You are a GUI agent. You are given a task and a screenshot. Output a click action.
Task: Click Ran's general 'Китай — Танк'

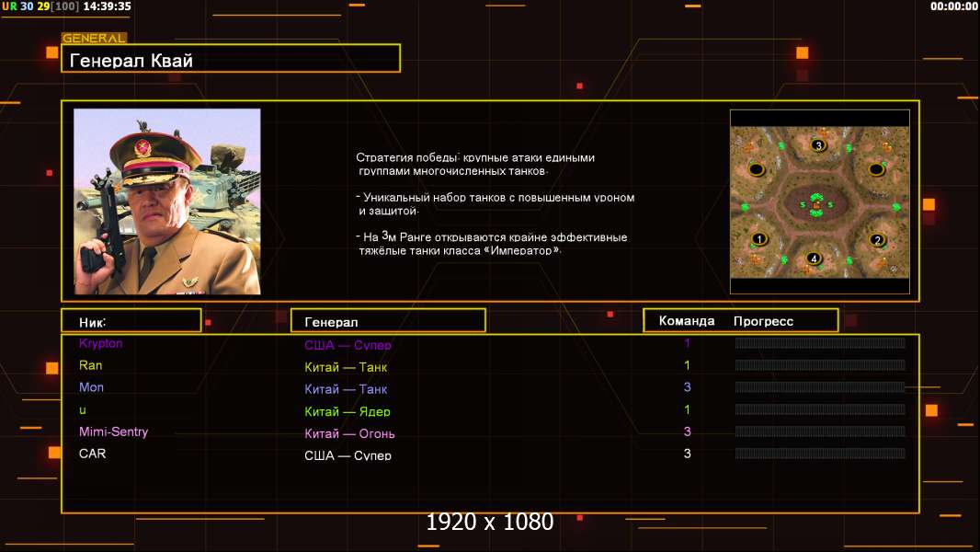click(x=346, y=368)
